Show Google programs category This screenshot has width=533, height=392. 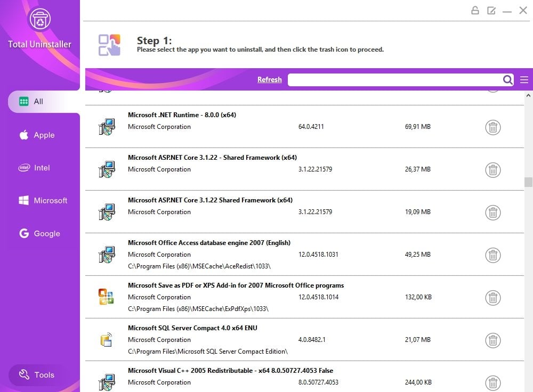pyautogui.click(x=46, y=234)
